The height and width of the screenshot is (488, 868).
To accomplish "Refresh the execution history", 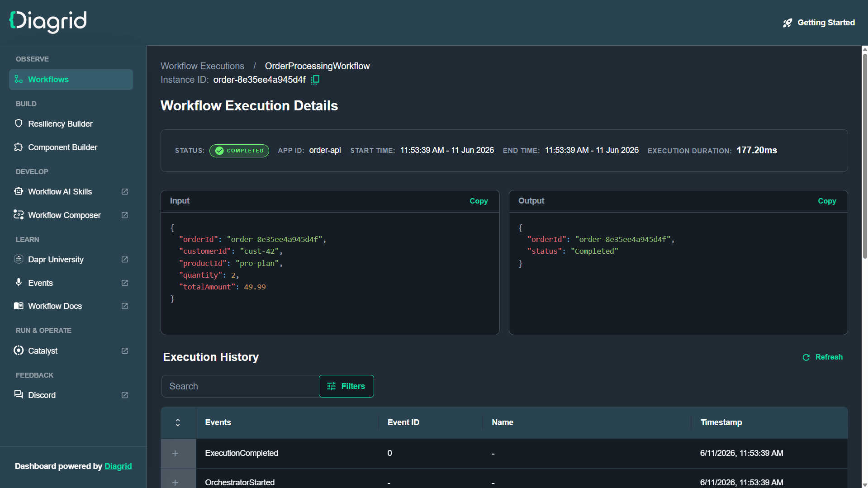I will tap(822, 357).
